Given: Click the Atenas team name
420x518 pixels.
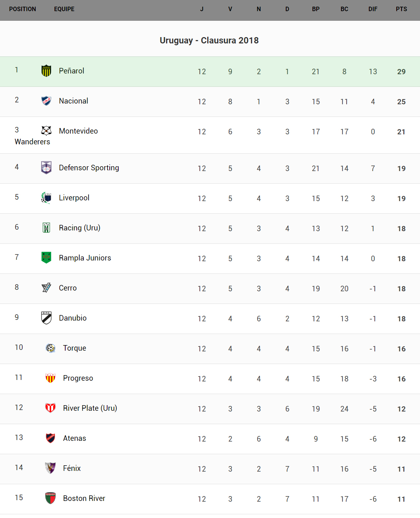Looking at the screenshot, I should coord(75,438).
